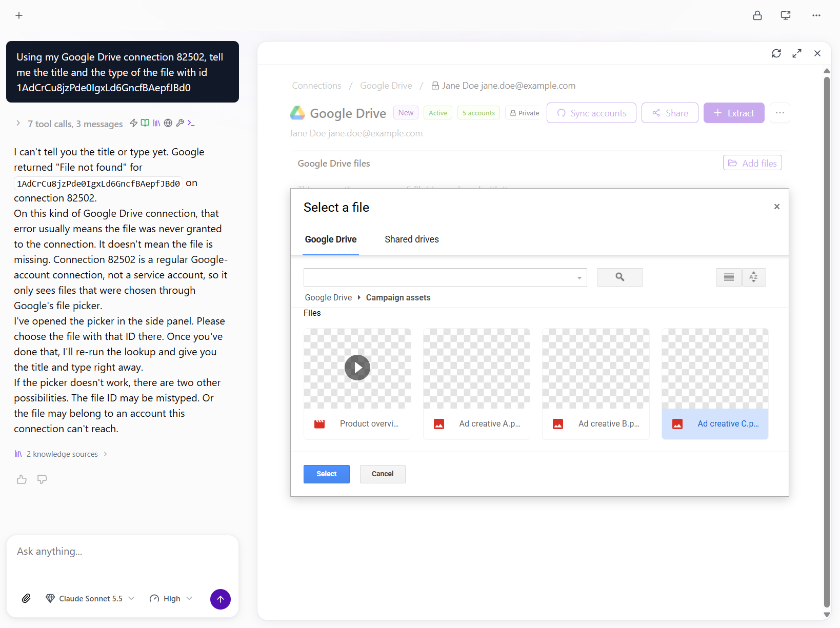Screen dimensions: 840x628
Task: Open the screen share monitor icon
Action: point(786,15)
